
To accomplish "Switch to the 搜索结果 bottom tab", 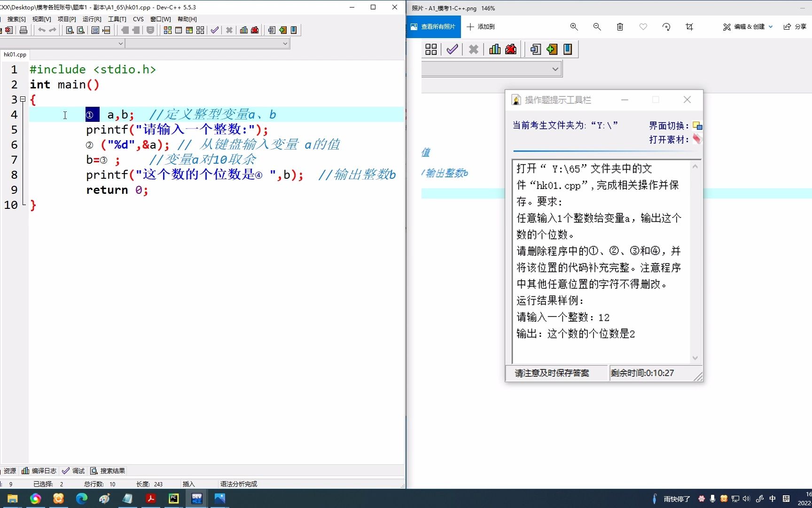I will (x=108, y=471).
